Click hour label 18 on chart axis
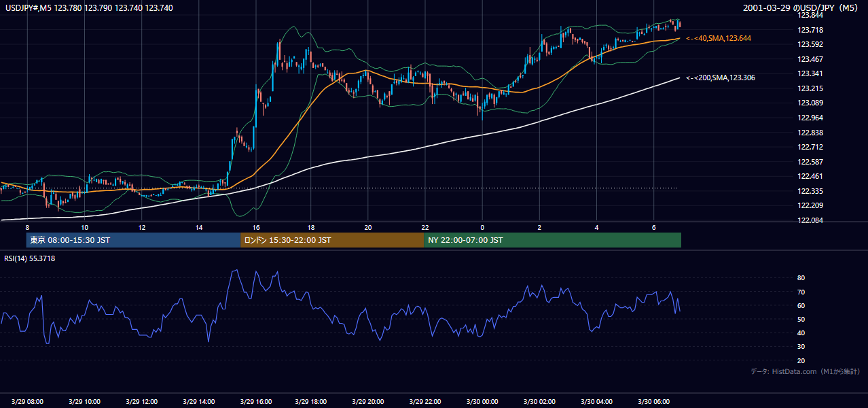The image size is (868, 408). (310, 227)
